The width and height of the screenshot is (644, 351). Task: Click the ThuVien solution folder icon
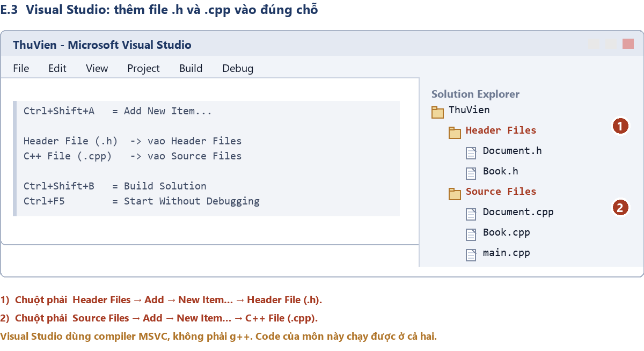click(438, 112)
